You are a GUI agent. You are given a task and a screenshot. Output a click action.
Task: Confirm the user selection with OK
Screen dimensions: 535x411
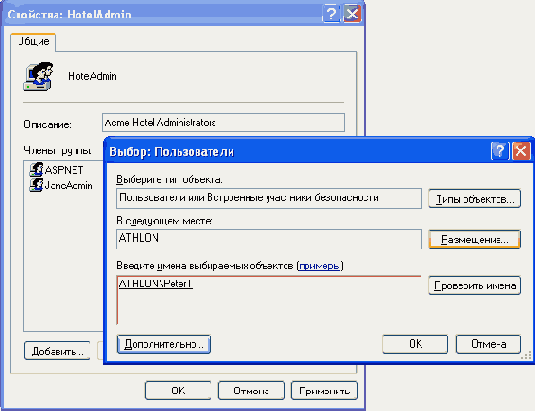[x=415, y=344]
